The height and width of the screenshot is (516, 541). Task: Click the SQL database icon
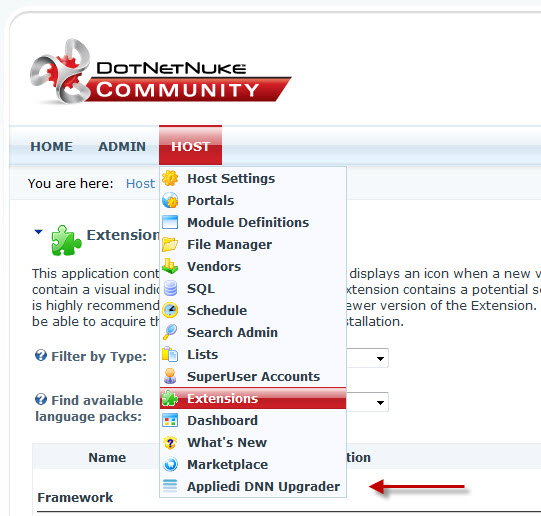[x=170, y=288]
